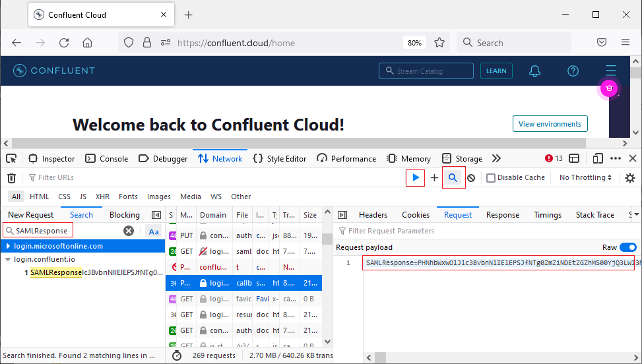
Task: Open the tracking protection shield icon
Action: pos(129,43)
